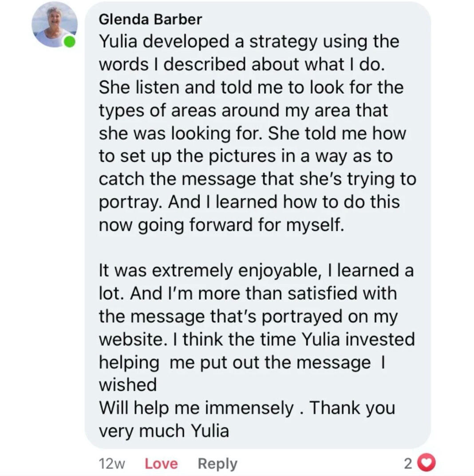The image size is (474, 476).
Task: Click the green online status dot
Action: coord(69,42)
